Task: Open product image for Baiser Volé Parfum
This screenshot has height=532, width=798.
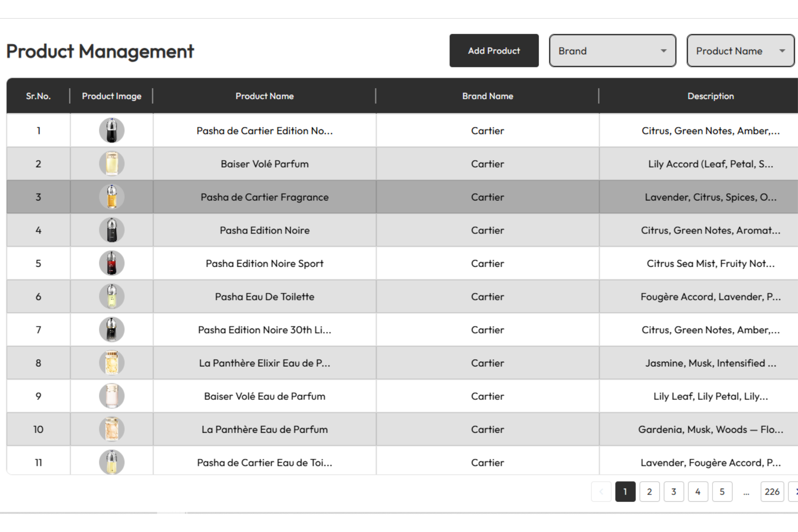Action: [112, 164]
